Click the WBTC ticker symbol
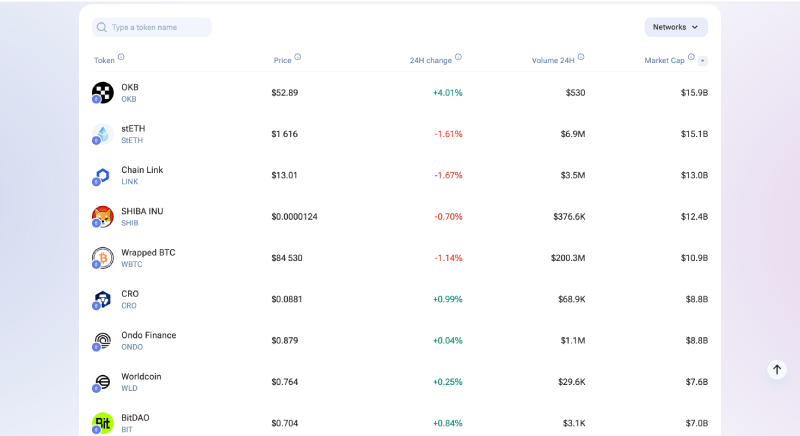Screen dimensions: 800x436 (x=132, y=264)
